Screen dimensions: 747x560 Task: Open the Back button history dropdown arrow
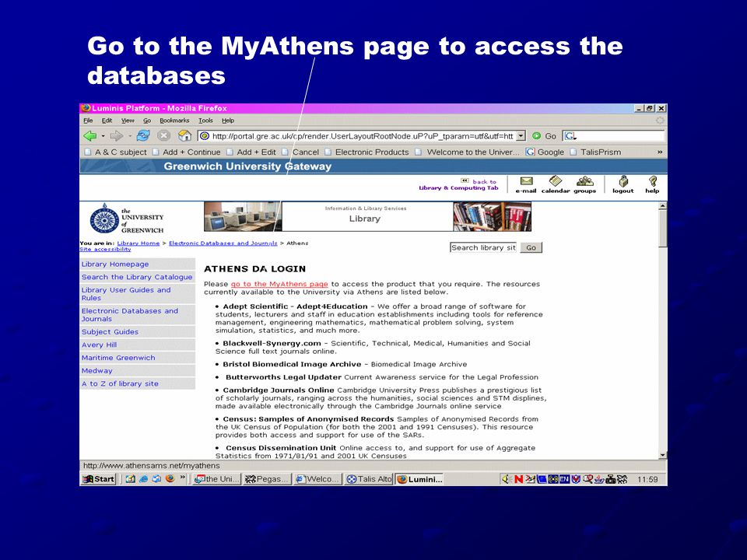[x=103, y=136]
